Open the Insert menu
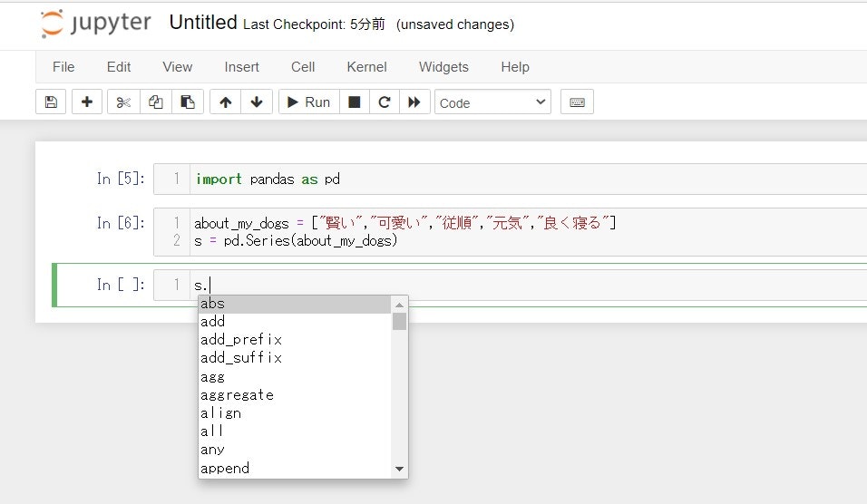 point(241,67)
